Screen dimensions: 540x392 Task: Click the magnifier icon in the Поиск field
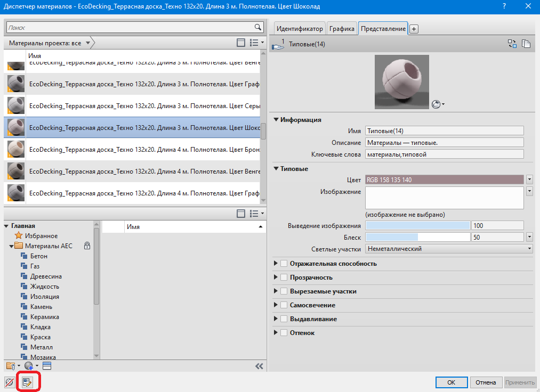pyautogui.click(x=257, y=27)
